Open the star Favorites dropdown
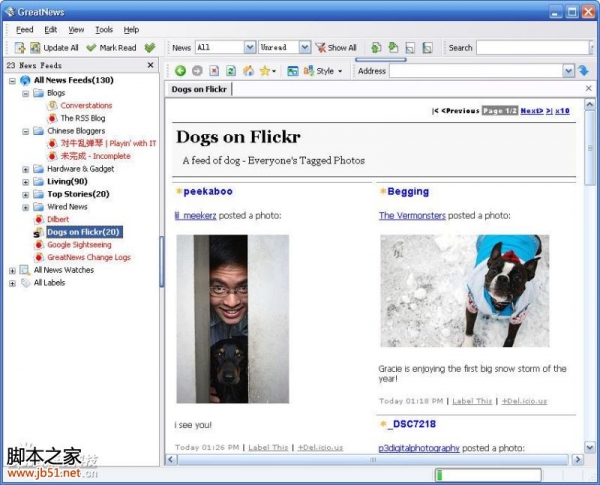The height and width of the screenshot is (485, 600). [267, 71]
